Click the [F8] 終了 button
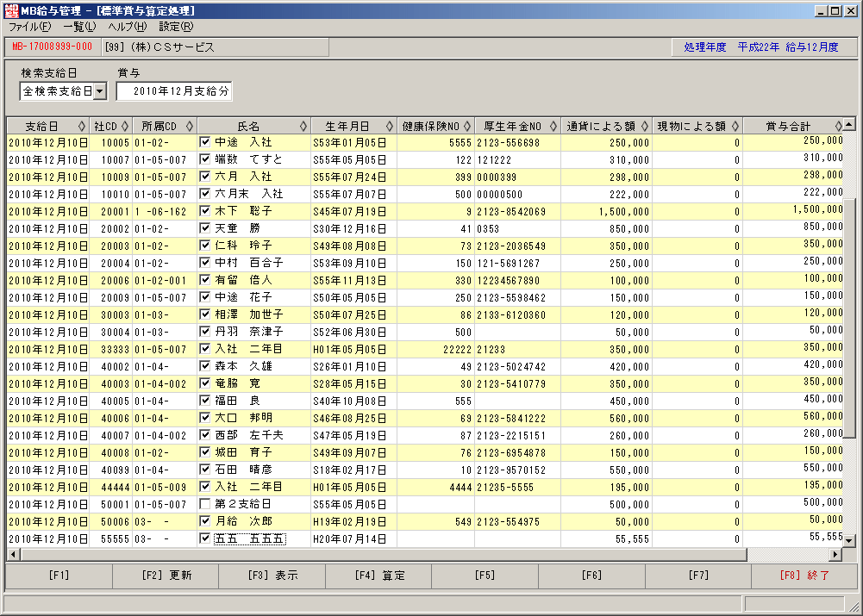863x616 pixels. (x=804, y=576)
